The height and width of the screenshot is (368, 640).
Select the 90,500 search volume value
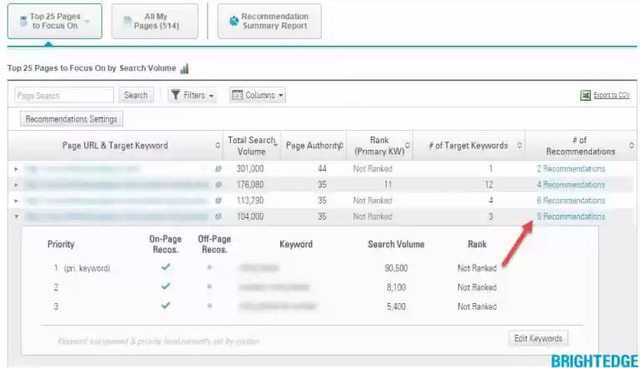point(396,268)
